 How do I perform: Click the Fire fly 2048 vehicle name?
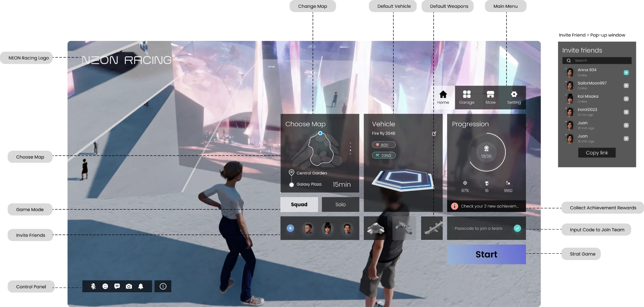383,133
